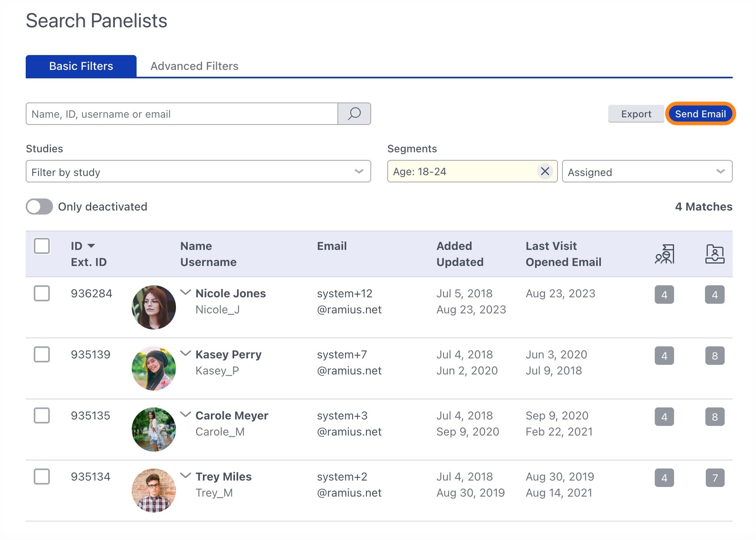Focus the name, ID, username search field
The width and height of the screenshot is (756, 540).
pos(182,114)
